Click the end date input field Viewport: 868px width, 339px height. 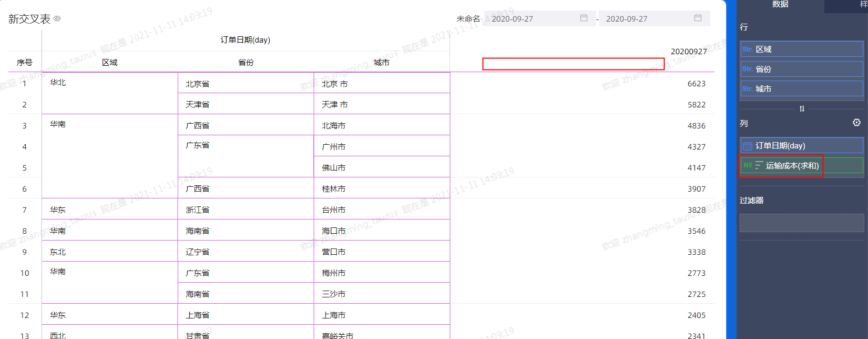point(647,18)
